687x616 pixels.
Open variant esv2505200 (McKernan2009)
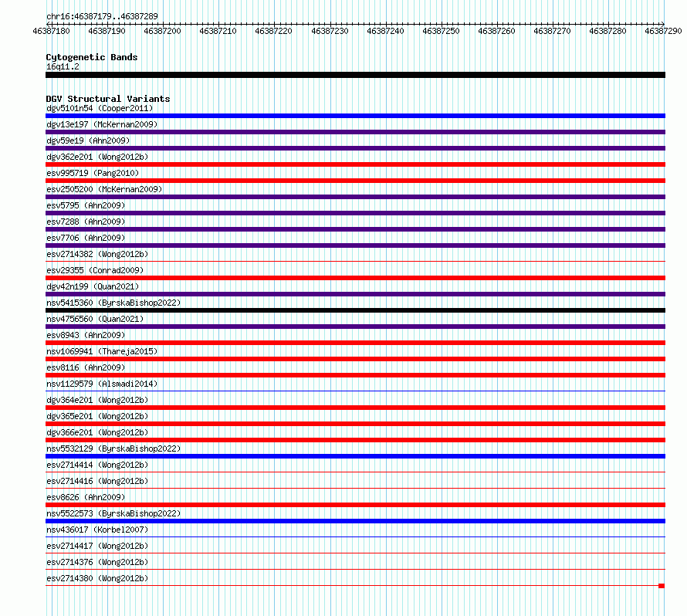(104, 189)
